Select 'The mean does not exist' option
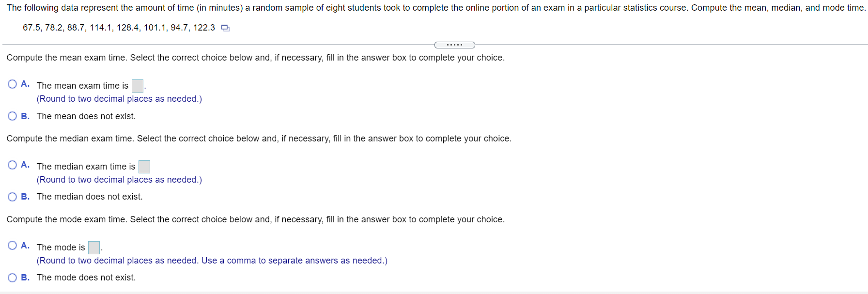The width and height of the screenshot is (868, 294). click(x=12, y=116)
